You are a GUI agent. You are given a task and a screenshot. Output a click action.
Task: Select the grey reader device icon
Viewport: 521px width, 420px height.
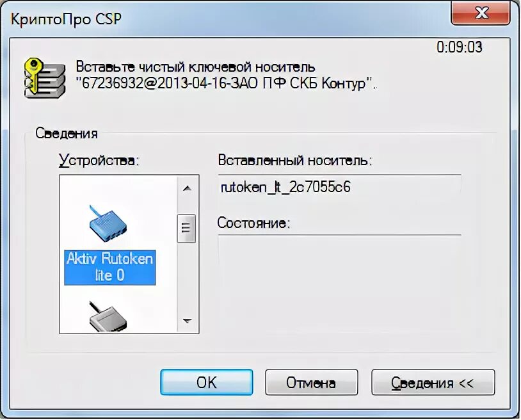coord(108,316)
